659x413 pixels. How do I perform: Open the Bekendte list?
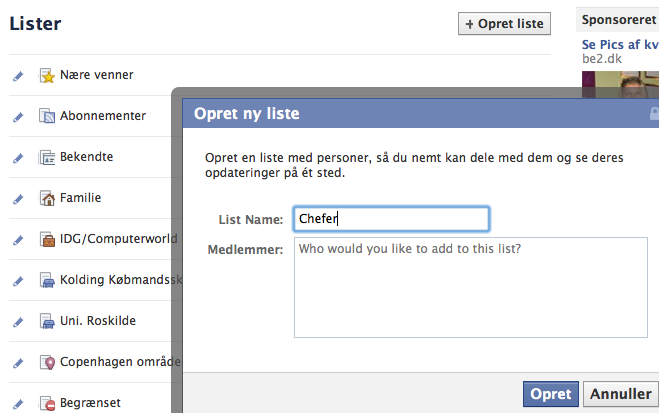(86, 157)
